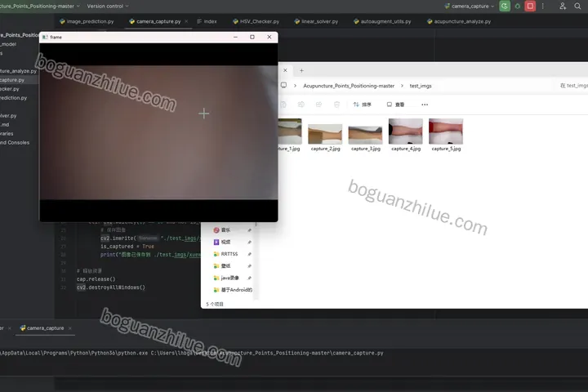Switch to the camera_capture.py editor tab
588x392 pixels.
[154, 21]
